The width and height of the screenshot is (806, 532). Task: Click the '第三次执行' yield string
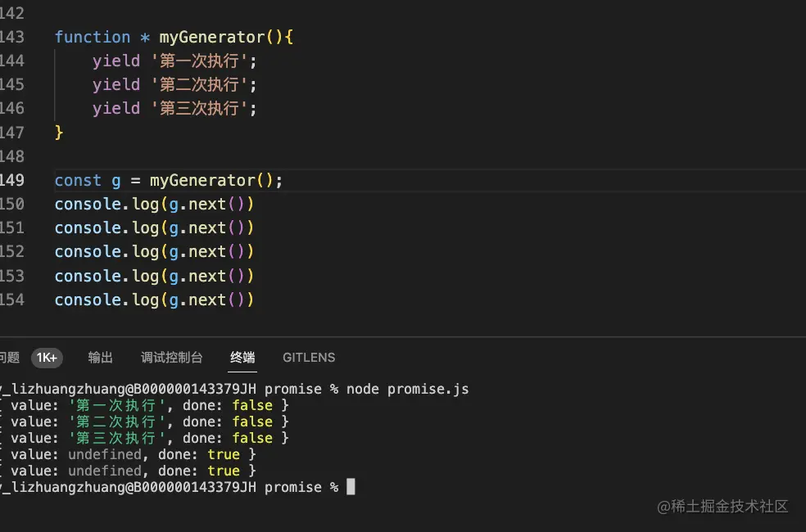pyautogui.click(x=199, y=108)
